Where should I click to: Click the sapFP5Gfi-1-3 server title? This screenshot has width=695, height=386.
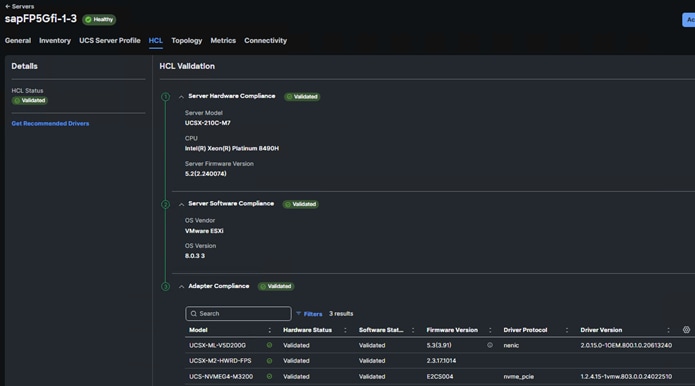pyautogui.click(x=41, y=19)
